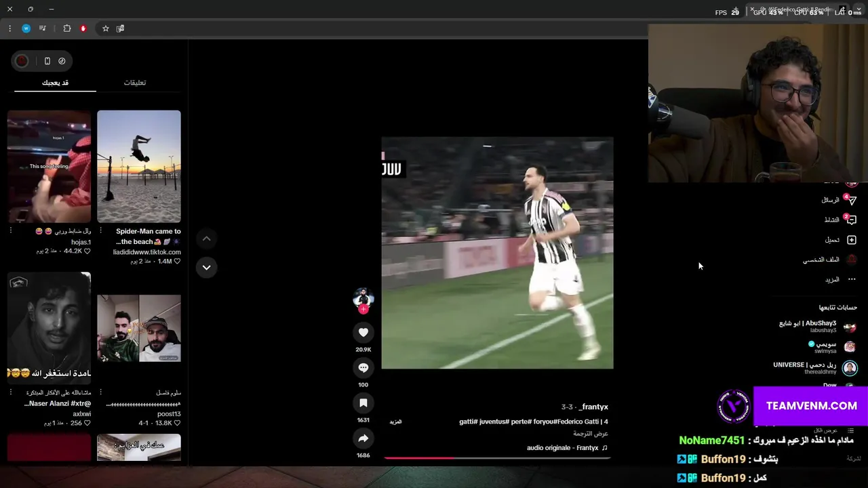The width and height of the screenshot is (868, 488).
Task: Share the video using the arrow icon
Action: pyautogui.click(x=363, y=439)
